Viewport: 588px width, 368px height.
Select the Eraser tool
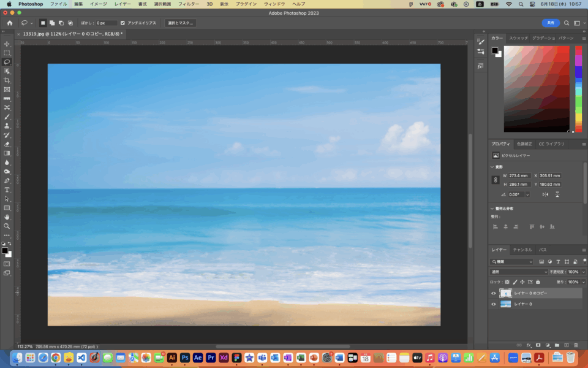tap(7, 144)
